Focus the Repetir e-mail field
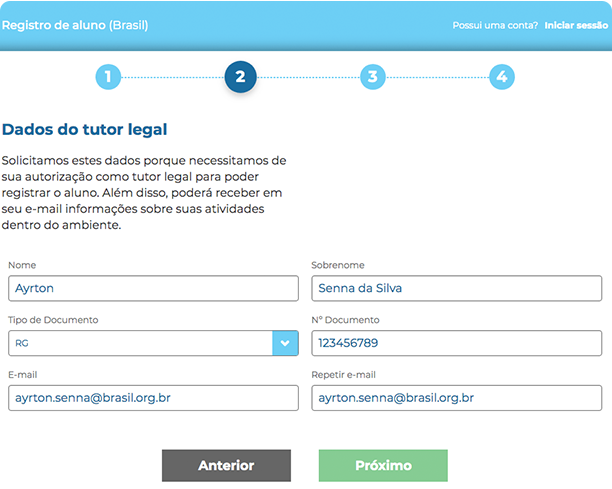The image size is (612, 489). pyautogui.click(x=458, y=398)
